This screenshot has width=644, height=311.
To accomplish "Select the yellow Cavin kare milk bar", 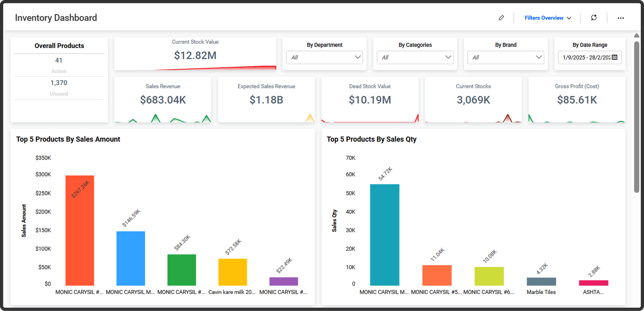I will click(233, 272).
